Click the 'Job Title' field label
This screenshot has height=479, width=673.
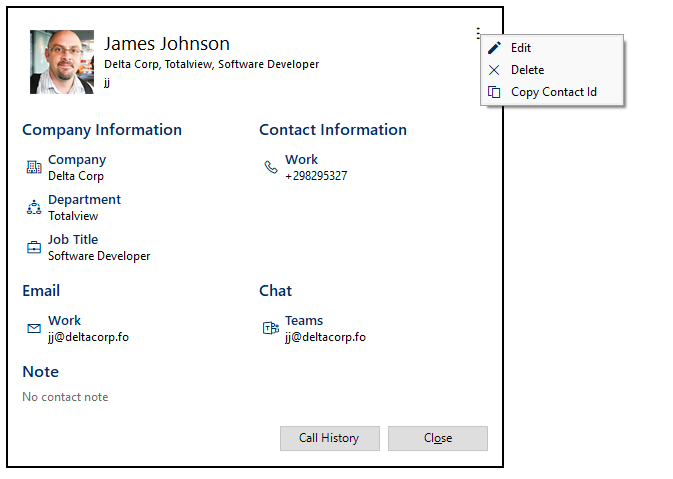click(x=73, y=240)
